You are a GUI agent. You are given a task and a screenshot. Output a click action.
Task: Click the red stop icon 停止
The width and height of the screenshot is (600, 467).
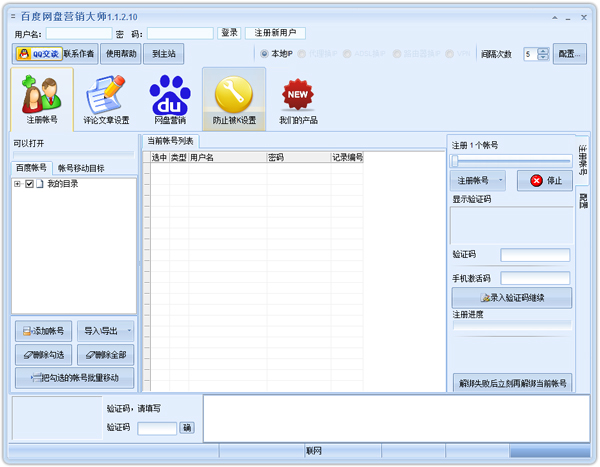[536, 180]
